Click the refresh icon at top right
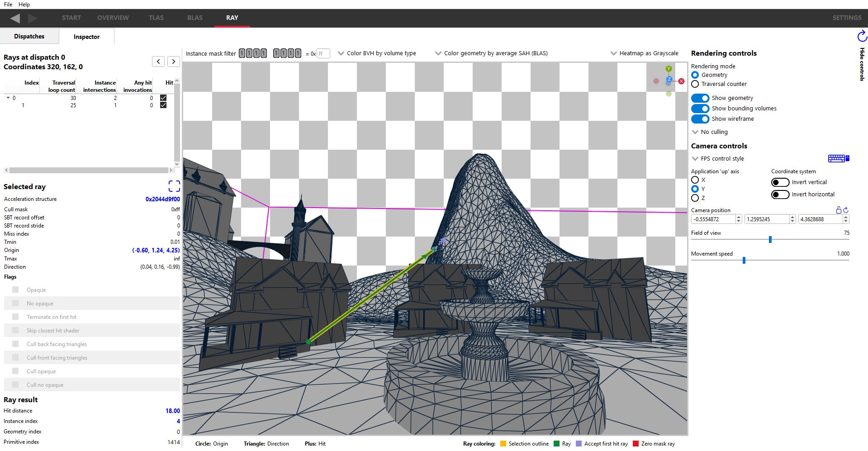868x451 pixels. [862, 36]
